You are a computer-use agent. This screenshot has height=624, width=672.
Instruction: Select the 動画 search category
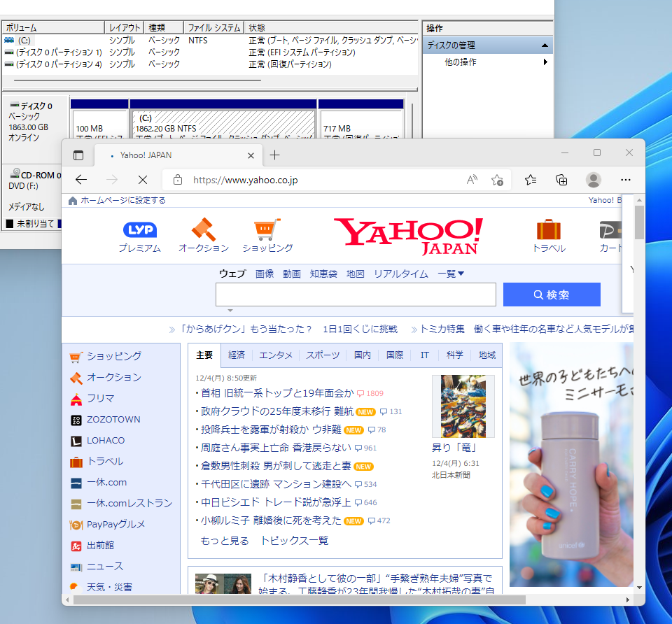pos(291,274)
